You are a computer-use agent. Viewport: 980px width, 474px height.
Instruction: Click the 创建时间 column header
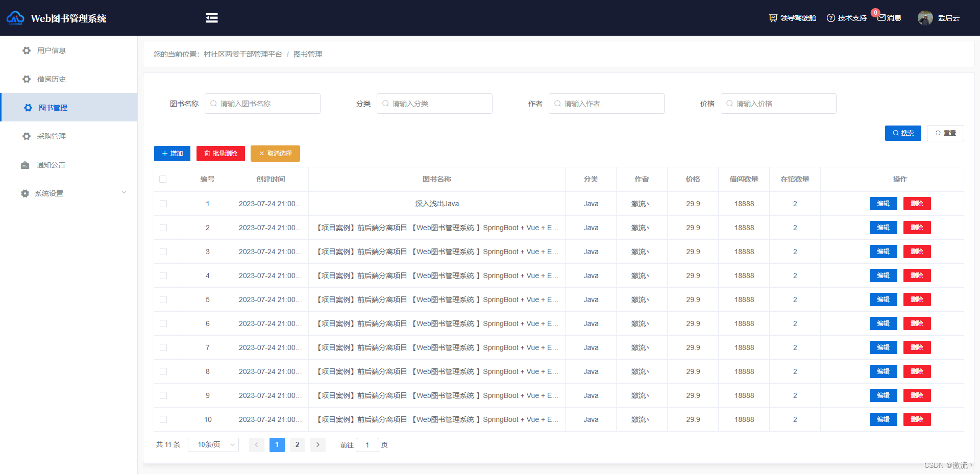coord(271,179)
